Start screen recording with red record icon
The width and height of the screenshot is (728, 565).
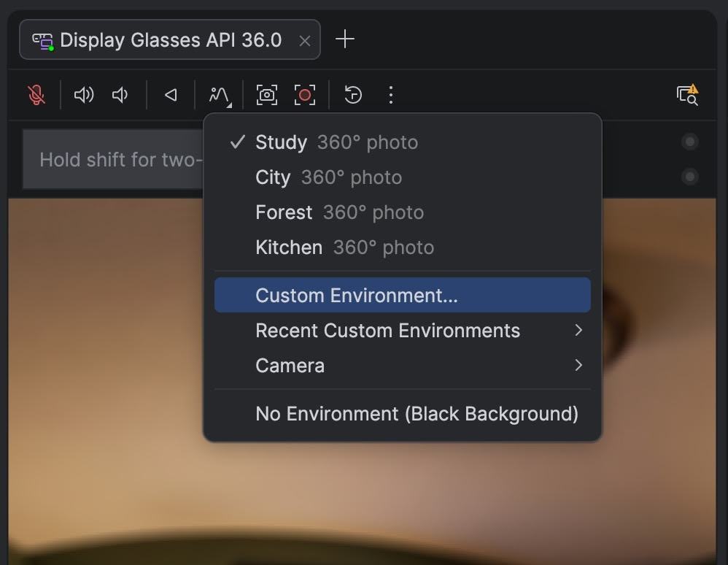305,95
